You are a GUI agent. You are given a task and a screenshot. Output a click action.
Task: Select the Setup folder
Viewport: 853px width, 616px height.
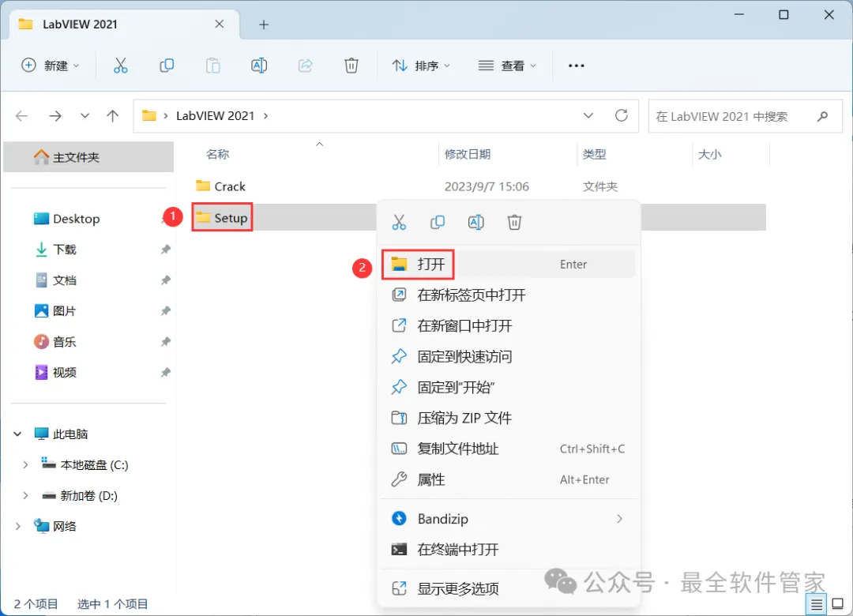(222, 218)
